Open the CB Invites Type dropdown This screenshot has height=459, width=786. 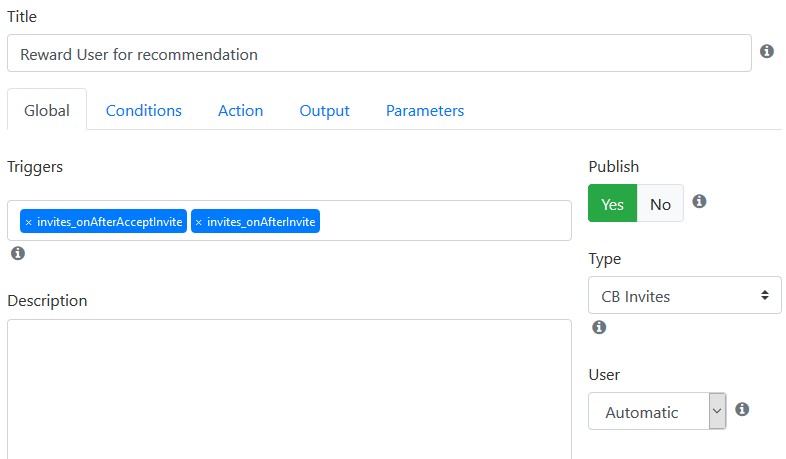685,295
